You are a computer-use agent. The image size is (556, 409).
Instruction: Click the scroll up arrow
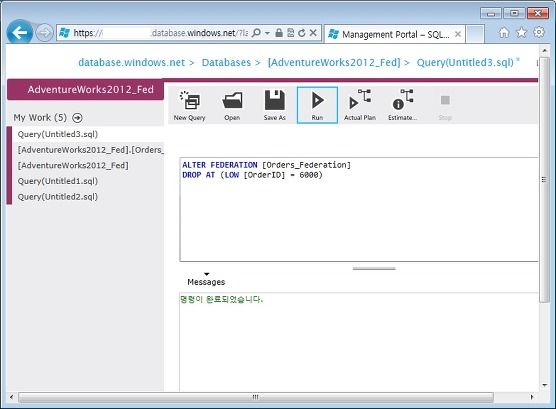544,51
